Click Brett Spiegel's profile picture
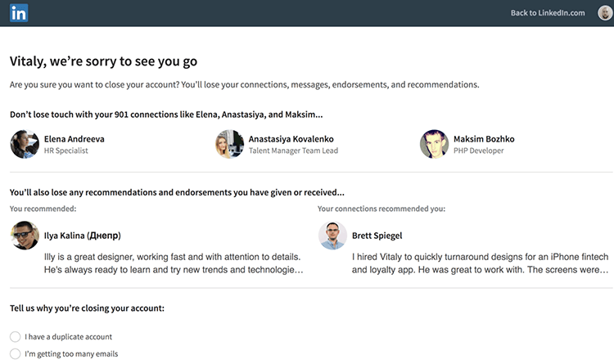Image resolution: width=614 pixels, height=364 pixels. (332, 236)
